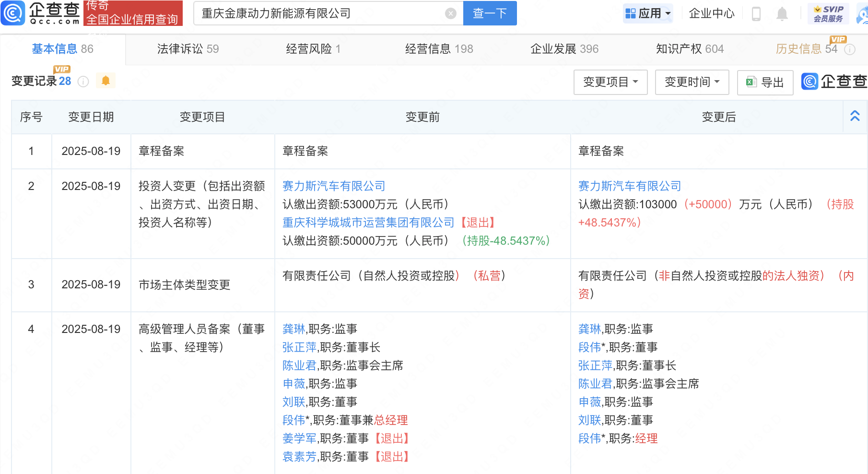Screen dimensions: 868x474
Task: Open 陈业君 link in 变更前 column
Action: pyautogui.click(x=299, y=366)
